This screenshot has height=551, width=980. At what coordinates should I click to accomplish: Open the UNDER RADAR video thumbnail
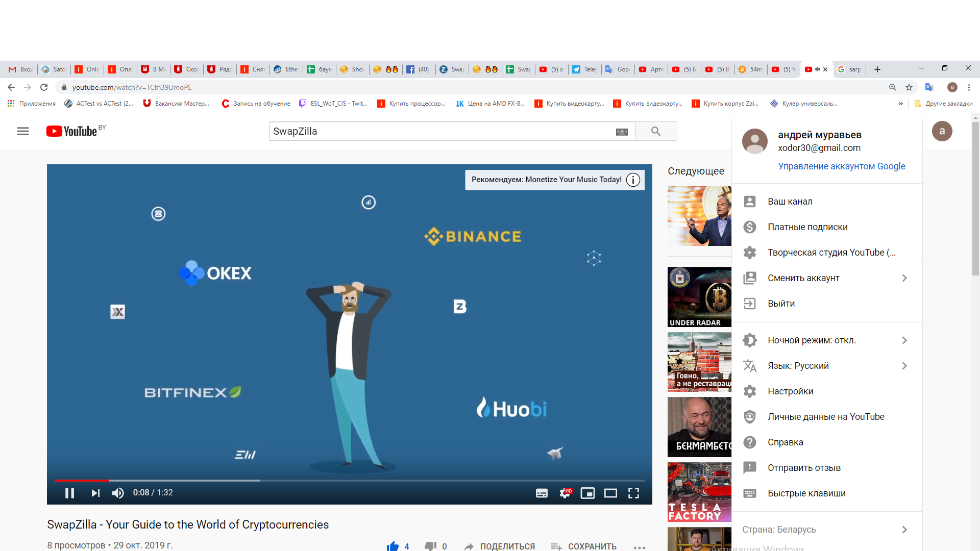click(x=699, y=297)
